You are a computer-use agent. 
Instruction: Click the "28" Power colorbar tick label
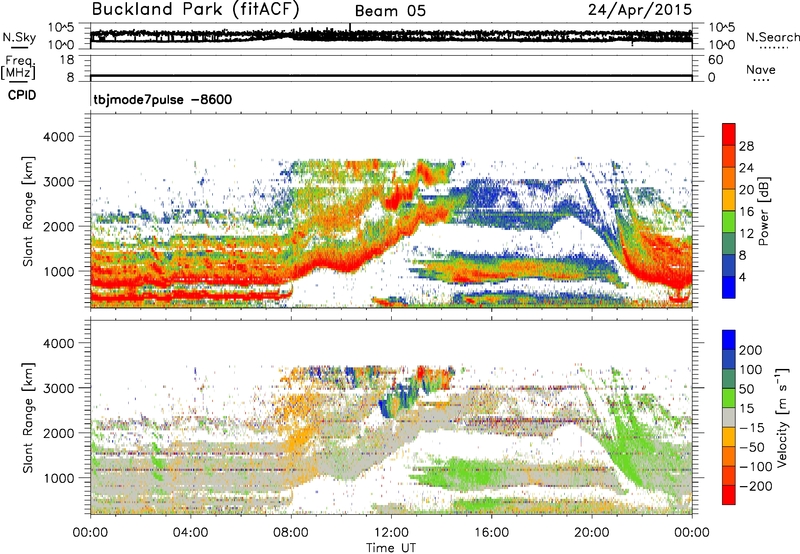coord(746,146)
